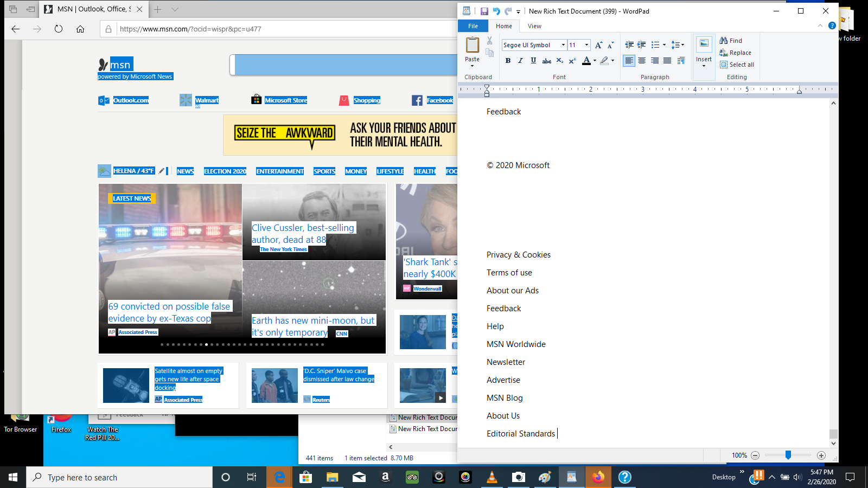Expand the highlight color dropdown arrow
This screenshot has width=868, height=488.
coord(613,61)
